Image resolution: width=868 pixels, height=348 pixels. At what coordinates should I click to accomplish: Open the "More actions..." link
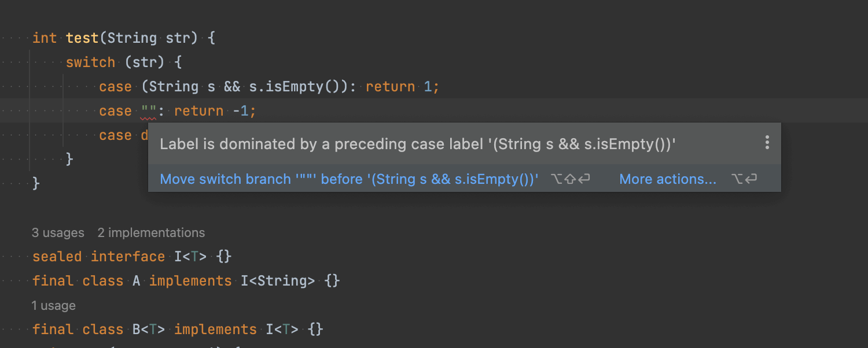click(668, 179)
